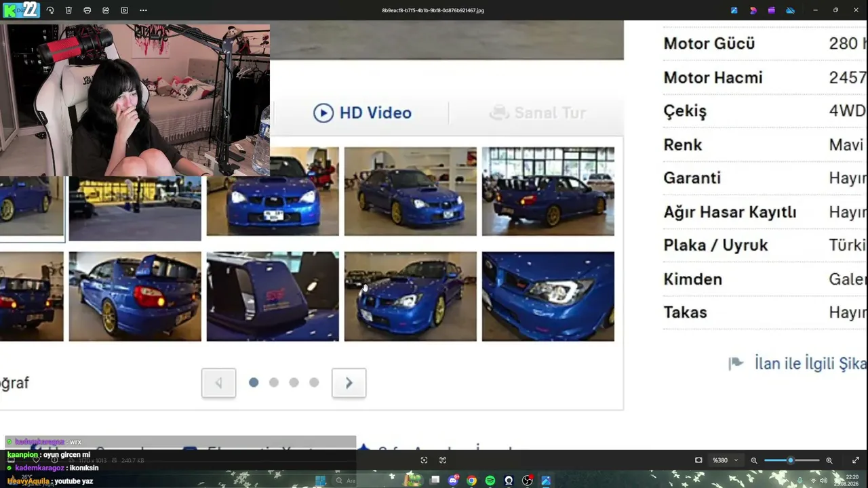Go to next photo page arrow
Screen dimensions: 868x488
coord(349,383)
